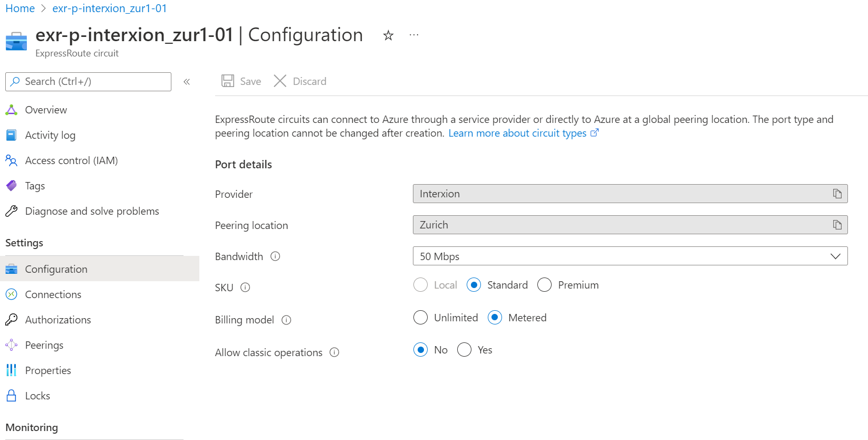Expand the Bandwidth dropdown
Screen dimensions: 868x440
630,256
